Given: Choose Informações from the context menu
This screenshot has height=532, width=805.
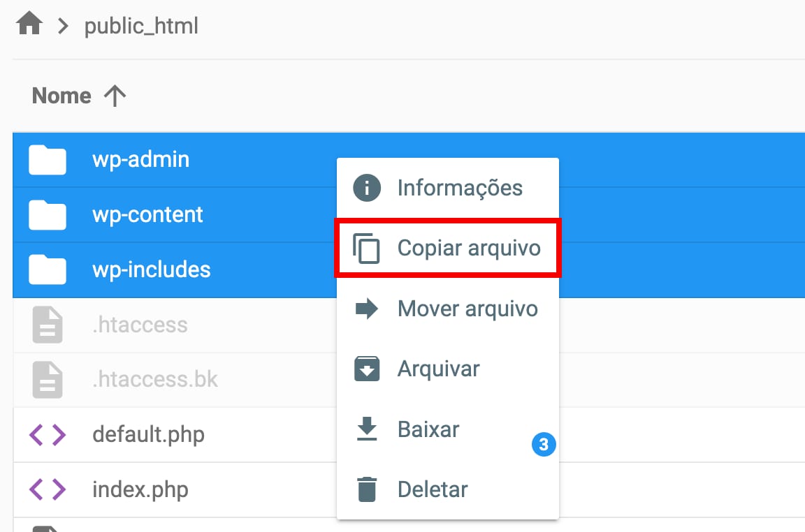Looking at the screenshot, I should coord(459,188).
